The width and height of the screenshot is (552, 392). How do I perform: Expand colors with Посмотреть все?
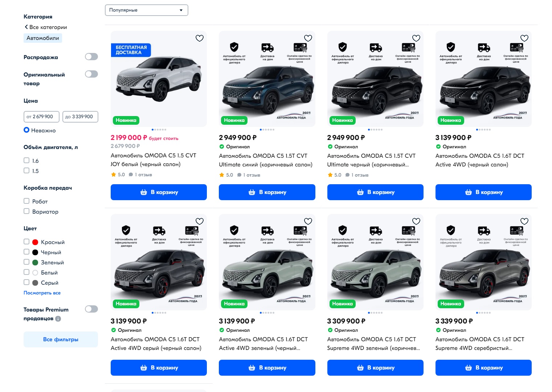click(x=42, y=293)
